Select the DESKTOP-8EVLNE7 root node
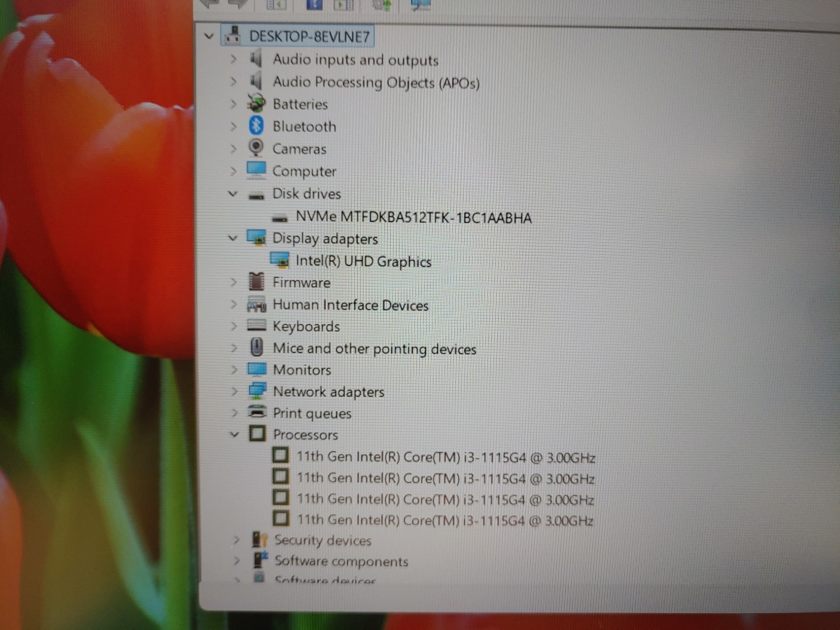 [309, 36]
